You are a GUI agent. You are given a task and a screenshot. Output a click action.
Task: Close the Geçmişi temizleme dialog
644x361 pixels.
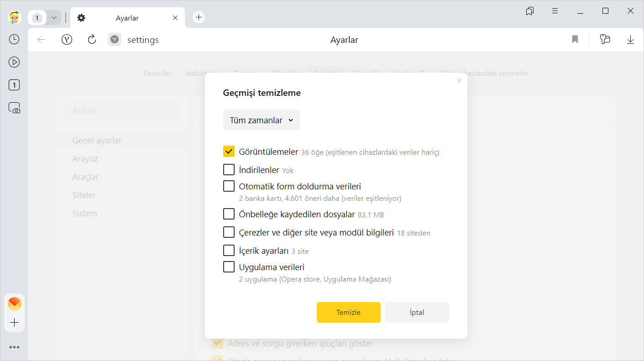coord(459,81)
